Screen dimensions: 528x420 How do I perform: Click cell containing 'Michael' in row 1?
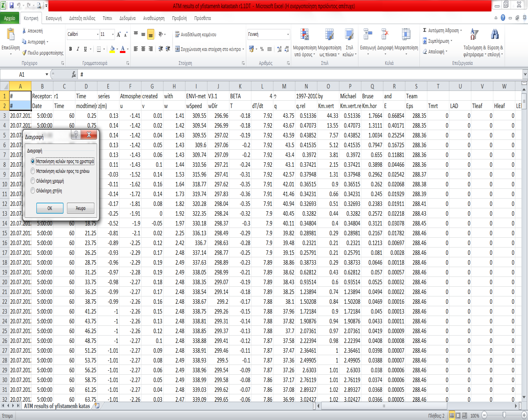coord(350,96)
